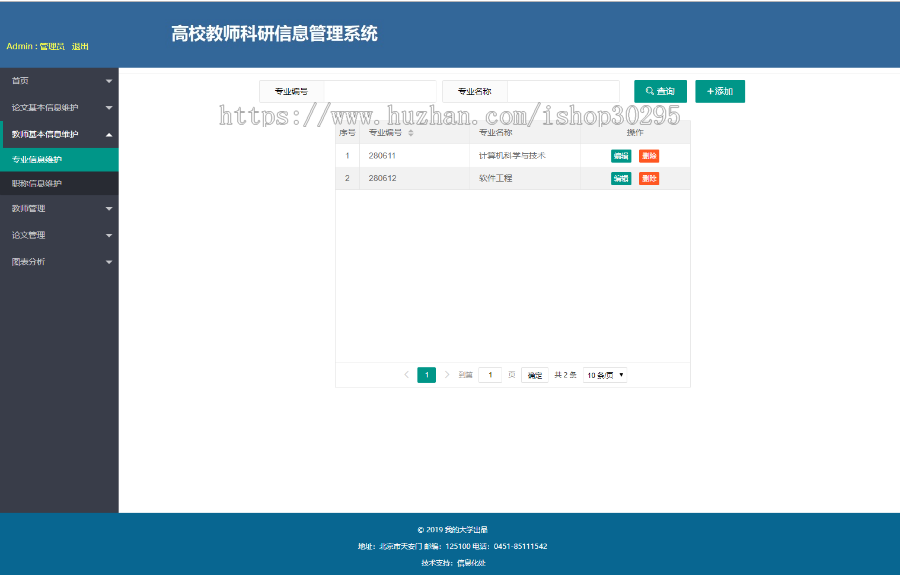Click the 退出 logout link

click(80, 46)
